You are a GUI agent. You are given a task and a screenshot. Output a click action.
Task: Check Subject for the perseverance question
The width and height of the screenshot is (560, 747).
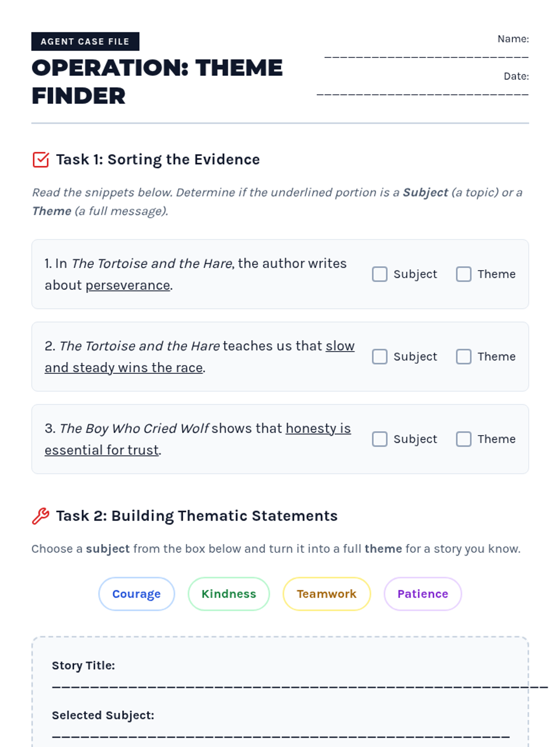coord(379,274)
